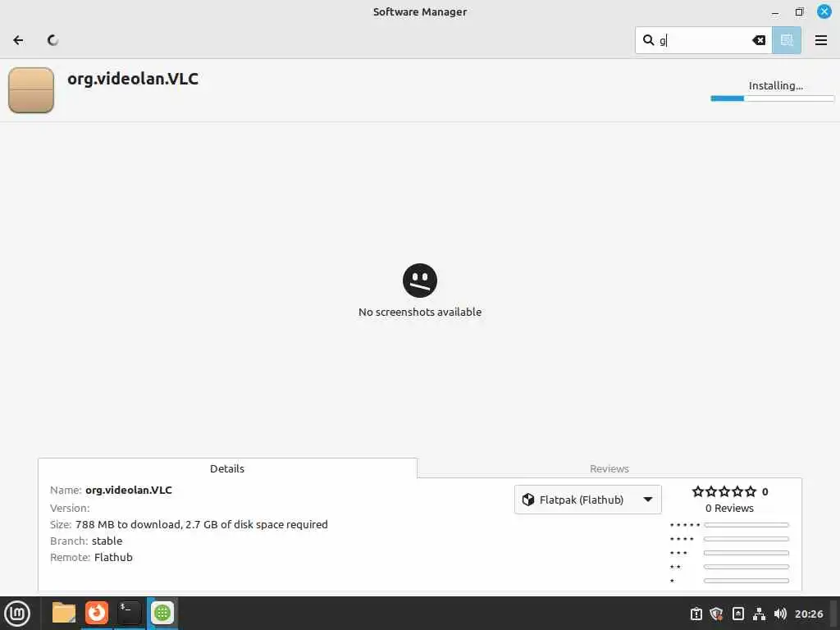This screenshot has height=630, width=840.
Task: Click the Installing... status text
Action: [x=775, y=85]
